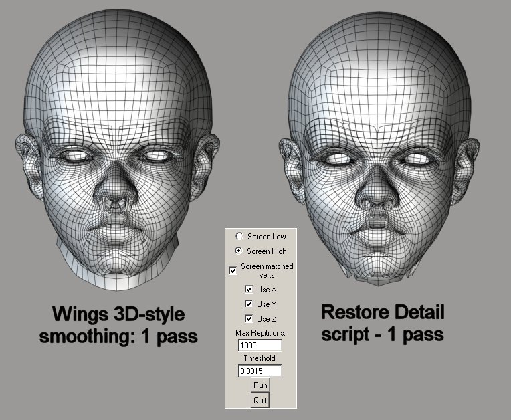Click the 'Max Repititions:' label
The width and height of the screenshot is (511, 420).
(260, 333)
